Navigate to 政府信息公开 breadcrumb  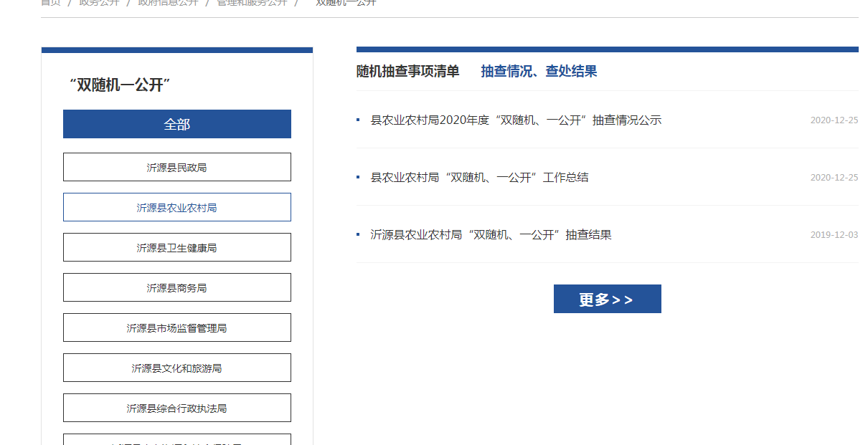tap(167, 3)
